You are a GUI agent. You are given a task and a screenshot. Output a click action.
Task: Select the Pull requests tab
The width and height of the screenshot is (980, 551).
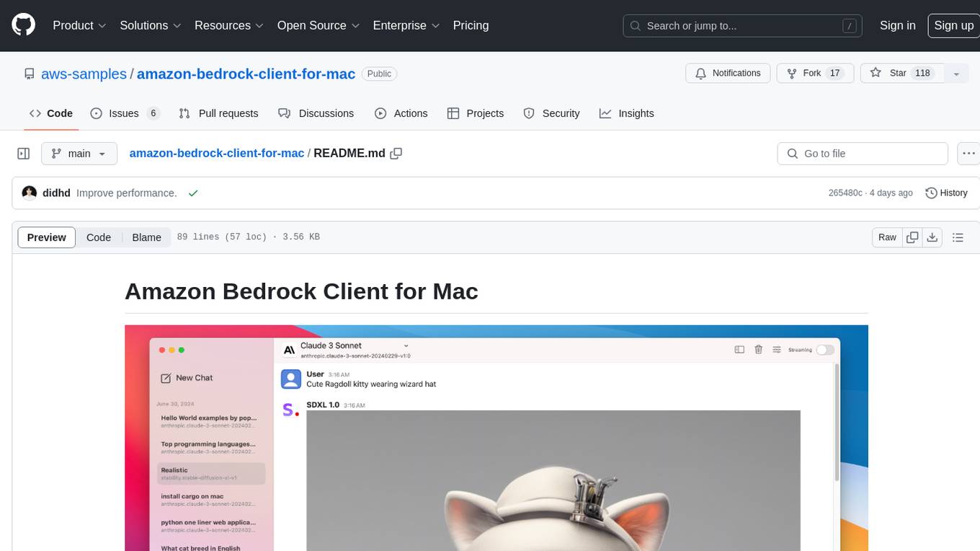[x=218, y=113]
